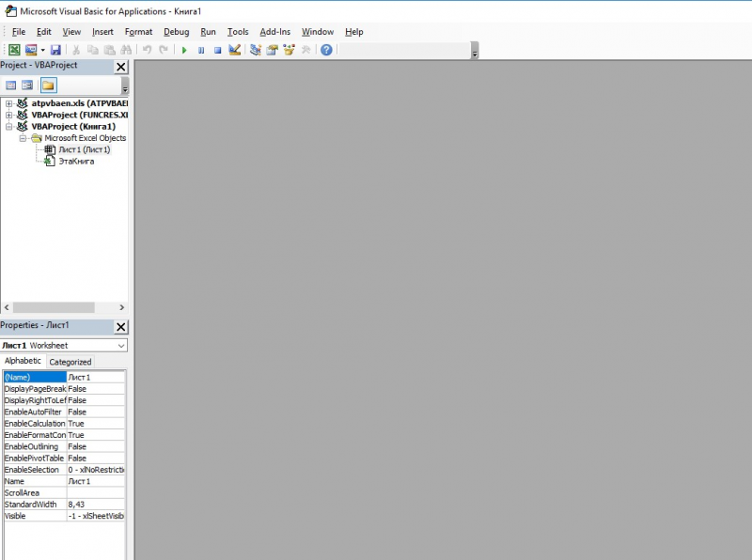Click the Visible property xlSheetVisible value
The width and height of the screenshot is (752, 560).
point(96,516)
